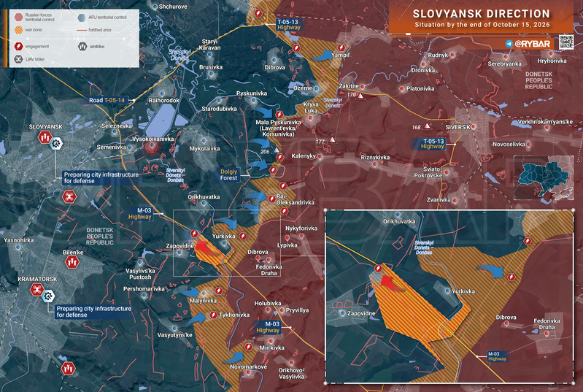Click defense preparation label near Kramatorsk

(93, 312)
